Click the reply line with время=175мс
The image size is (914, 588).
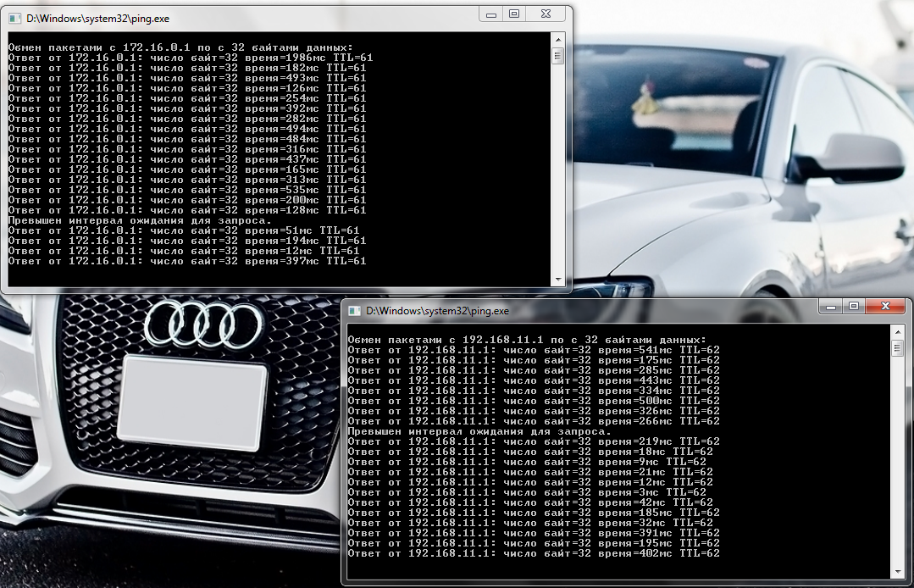tap(534, 360)
